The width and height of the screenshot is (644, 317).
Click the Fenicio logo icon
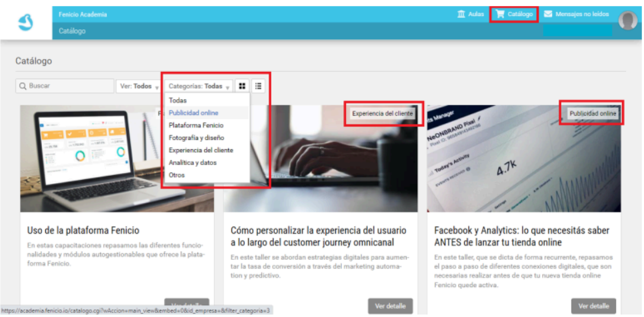25,24
